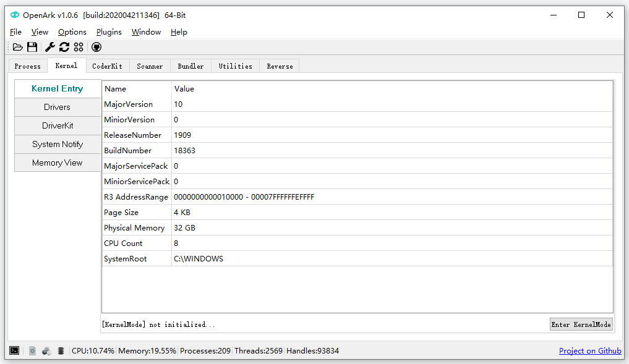The image size is (629, 364).
Task: Click the ReleaseNumber row name cell
Action: [x=137, y=135]
